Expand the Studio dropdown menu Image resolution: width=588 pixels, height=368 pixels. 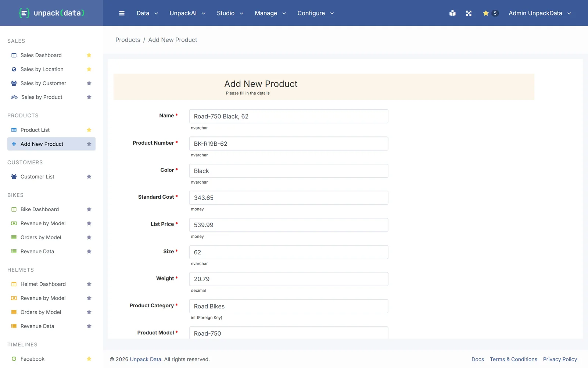pyautogui.click(x=230, y=13)
